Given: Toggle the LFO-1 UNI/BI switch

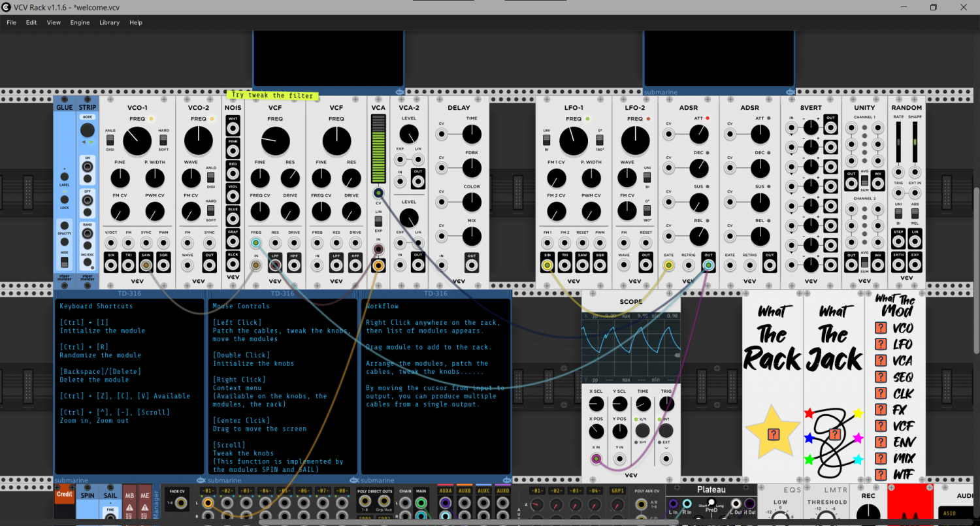Looking at the screenshot, I should 546,140.
